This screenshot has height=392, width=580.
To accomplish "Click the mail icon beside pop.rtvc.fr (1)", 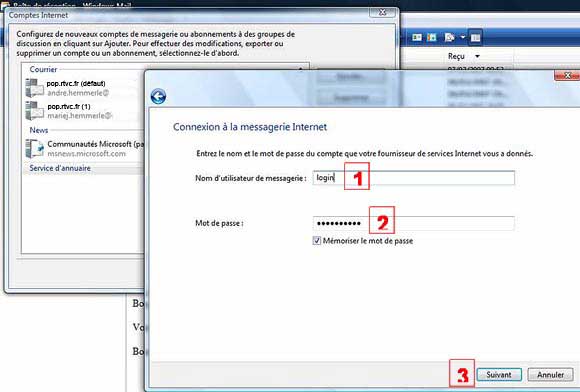I will coord(35,111).
